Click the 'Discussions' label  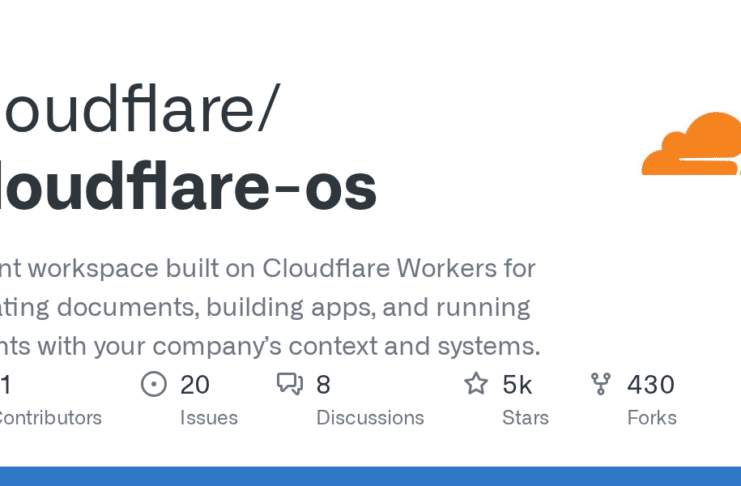coord(370,418)
